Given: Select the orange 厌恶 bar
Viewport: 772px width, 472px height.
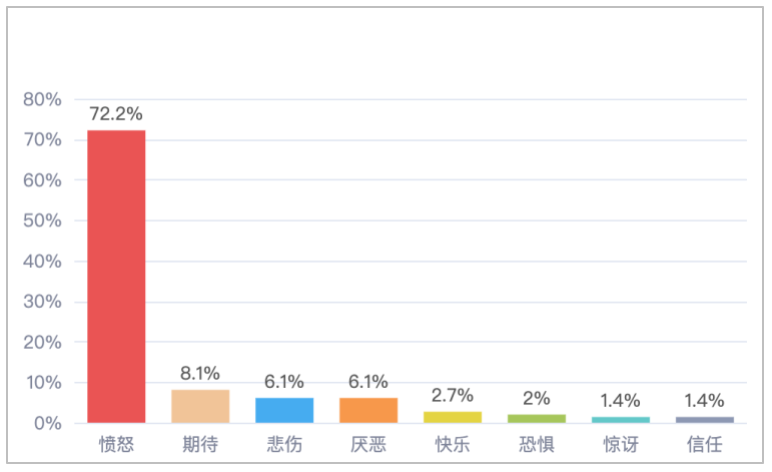Looking at the screenshot, I should coord(368,410).
